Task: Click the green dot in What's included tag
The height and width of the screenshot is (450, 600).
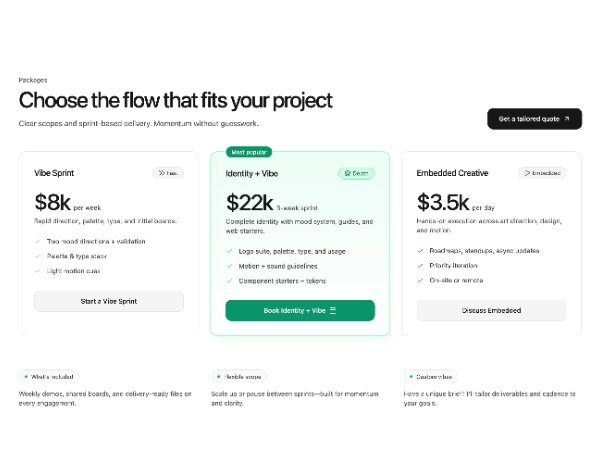Action: (25, 377)
